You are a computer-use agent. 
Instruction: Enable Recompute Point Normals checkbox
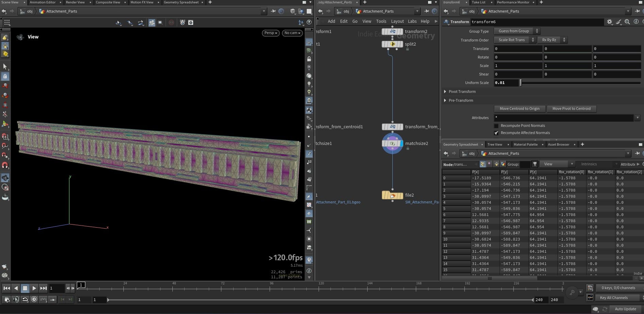(x=496, y=126)
